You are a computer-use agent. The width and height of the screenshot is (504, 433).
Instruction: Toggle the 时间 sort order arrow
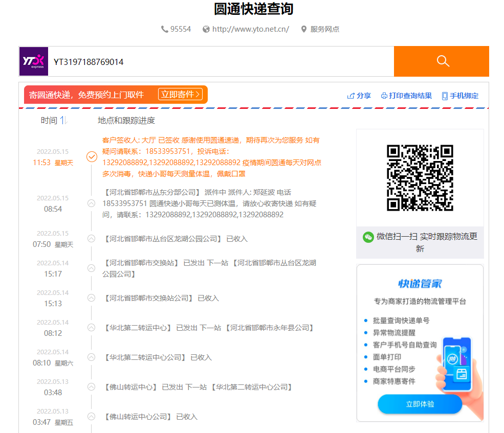[x=63, y=121]
